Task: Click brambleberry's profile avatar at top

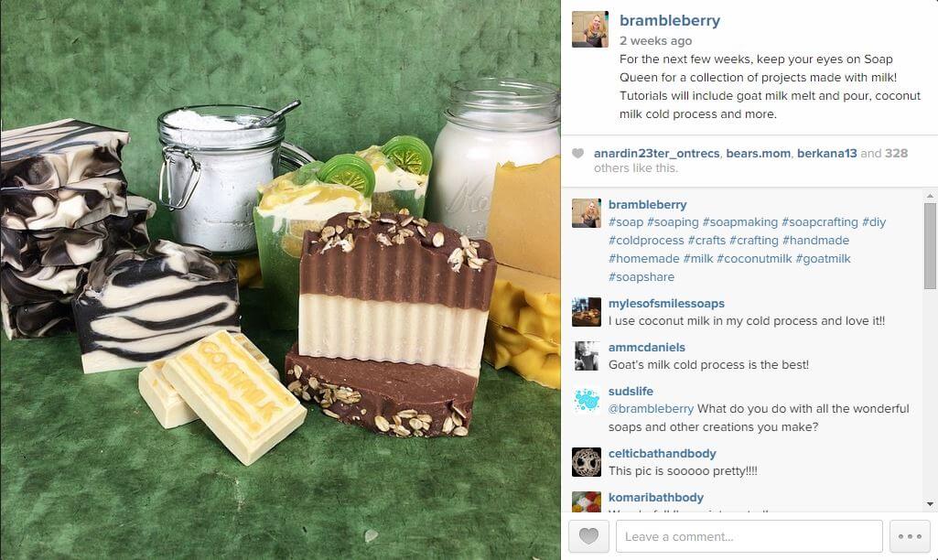Action: coord(590,28)
